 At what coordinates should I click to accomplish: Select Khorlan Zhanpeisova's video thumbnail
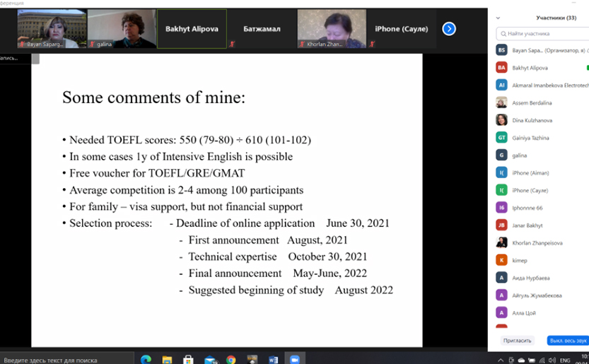pyautogui.click(x=332, y=29)
